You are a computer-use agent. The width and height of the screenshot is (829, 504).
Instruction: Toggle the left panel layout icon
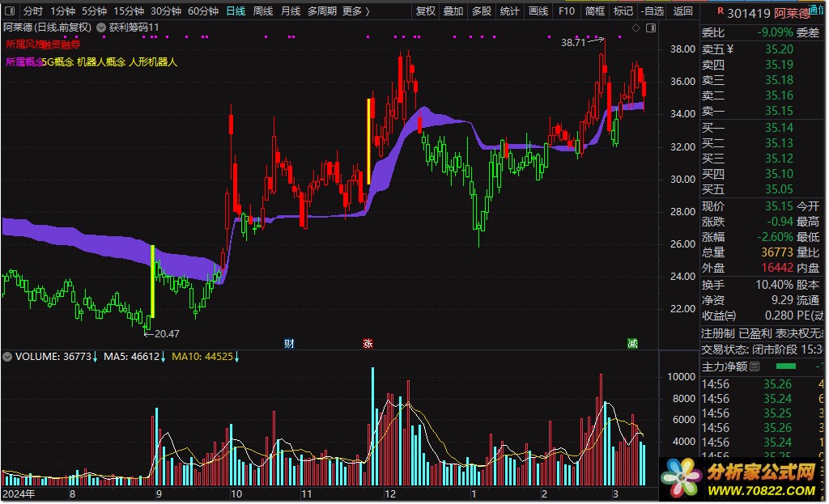point(10,11)
